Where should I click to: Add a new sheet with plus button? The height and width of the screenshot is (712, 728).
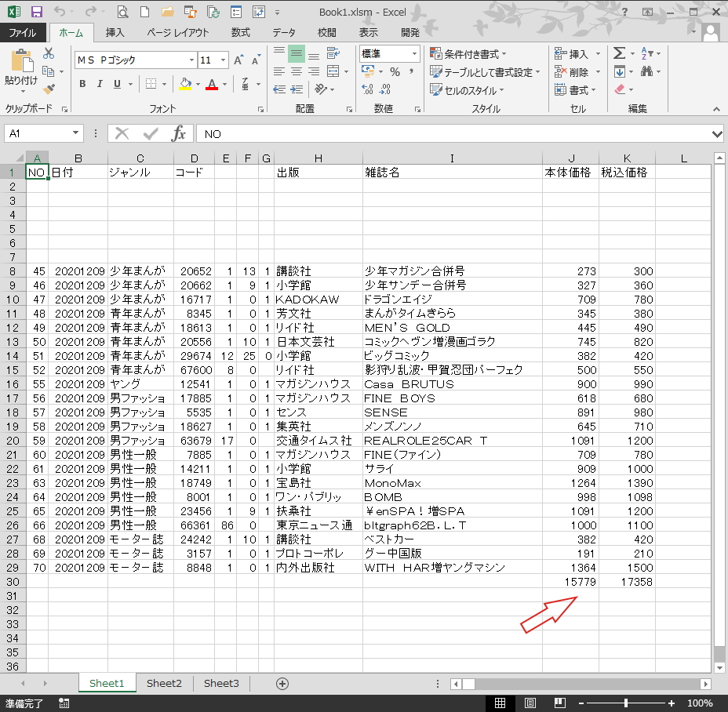(x=282, y=683)
